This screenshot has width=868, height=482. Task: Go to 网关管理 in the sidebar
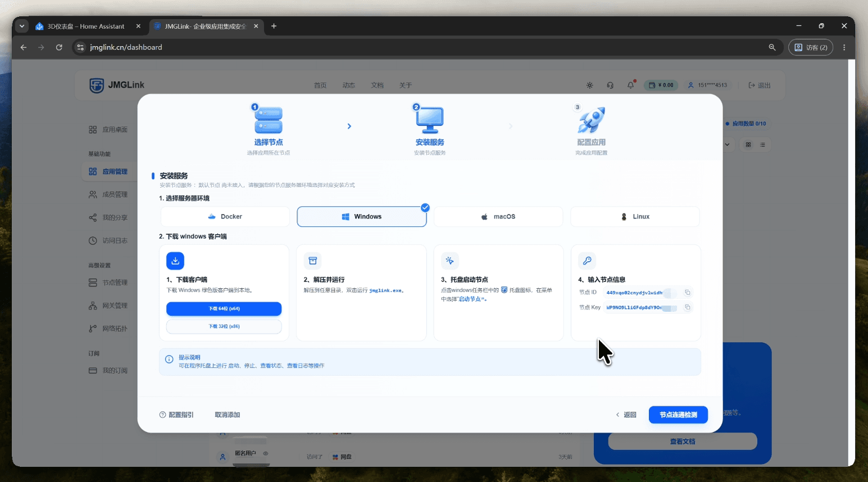(108, 306)
